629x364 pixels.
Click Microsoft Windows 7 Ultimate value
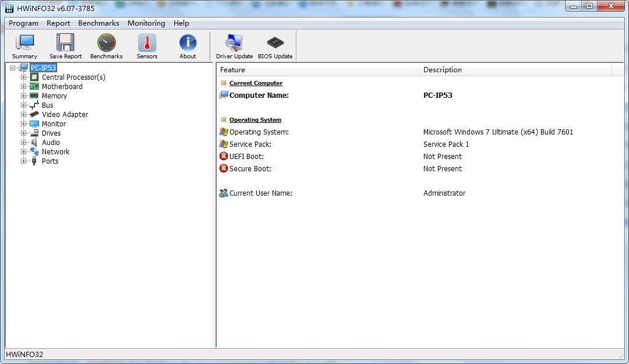click(x=498, y=132)
